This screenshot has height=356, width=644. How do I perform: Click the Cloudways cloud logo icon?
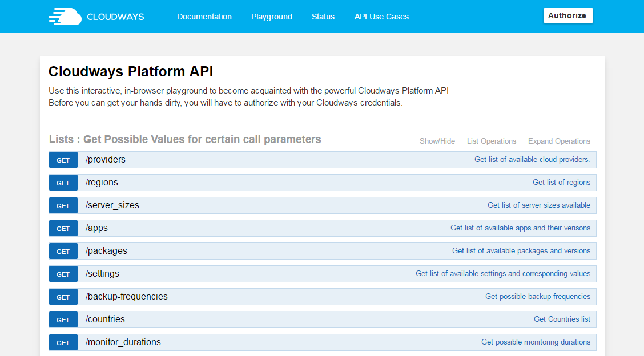click(x=65, y=17)
